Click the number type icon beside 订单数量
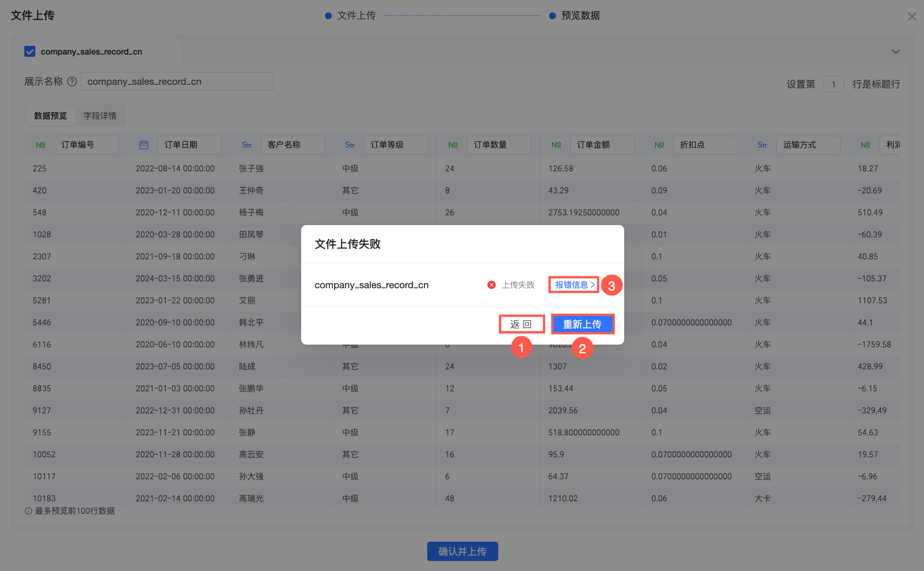 tap(453, 145)
